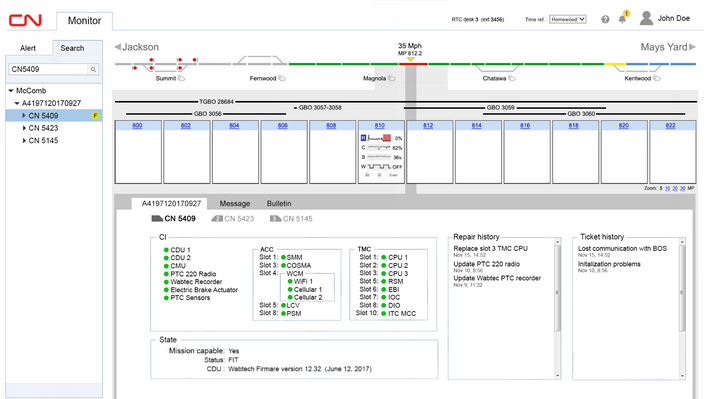The height and width of the screenshot is (399, 710).
Task: Click 'Update PTC 220 radio' repair entry
Action: [x=487, y=264]
